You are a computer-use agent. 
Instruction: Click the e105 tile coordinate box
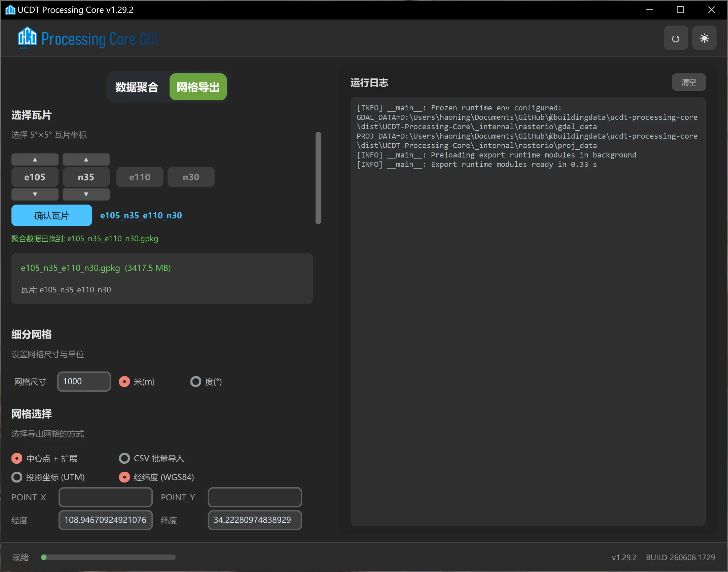click(35, 177)
